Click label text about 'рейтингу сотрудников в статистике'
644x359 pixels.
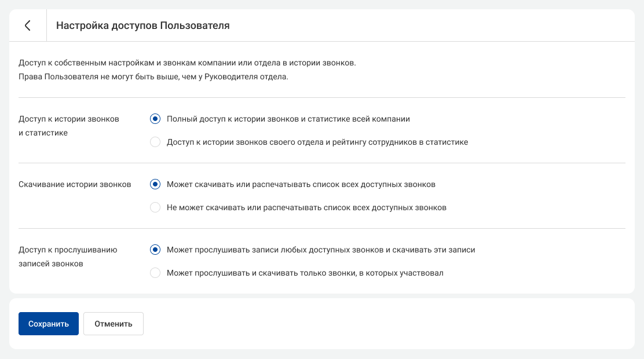[x=317, y=142]
